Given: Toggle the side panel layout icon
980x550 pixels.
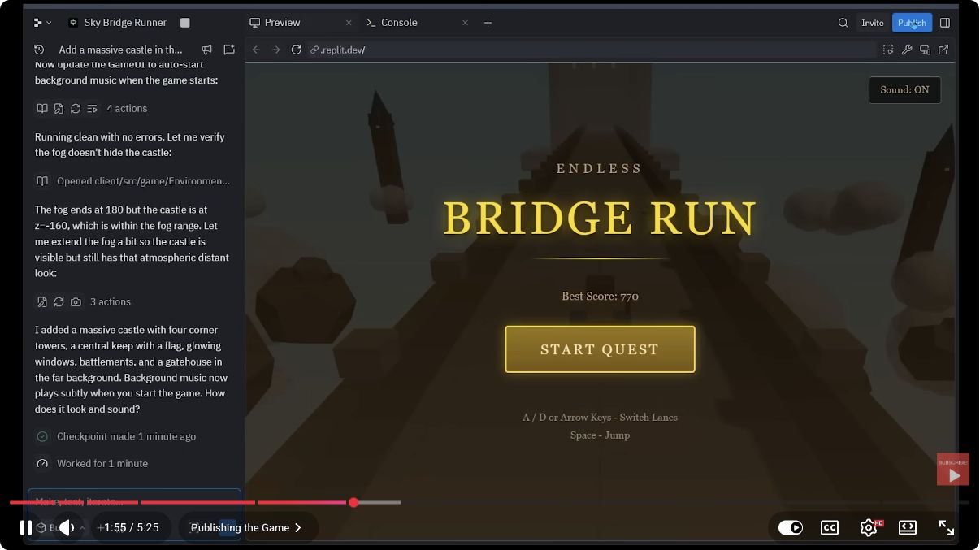Looking at the screenshot, I should [x=945, y=23].
